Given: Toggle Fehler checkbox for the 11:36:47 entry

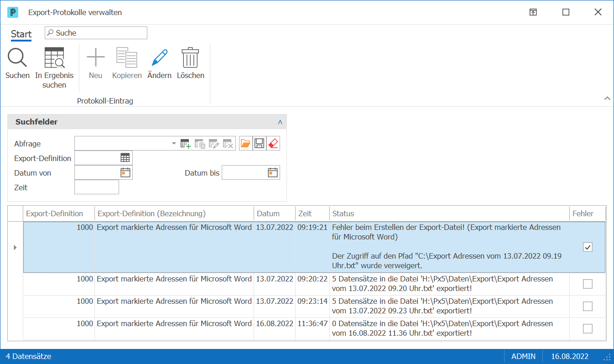Looking at the screenshot, I should pyautogui.click(x=588, y=328).
